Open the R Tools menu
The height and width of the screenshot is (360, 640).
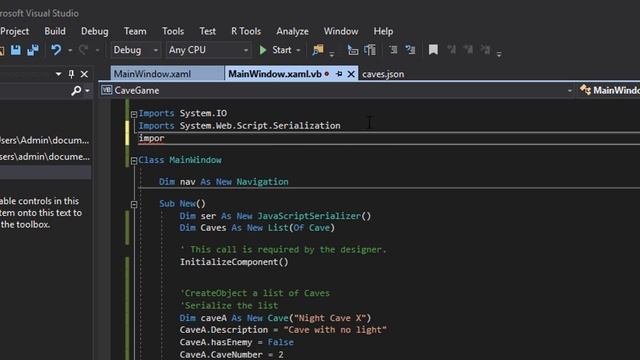pos(246,31)
